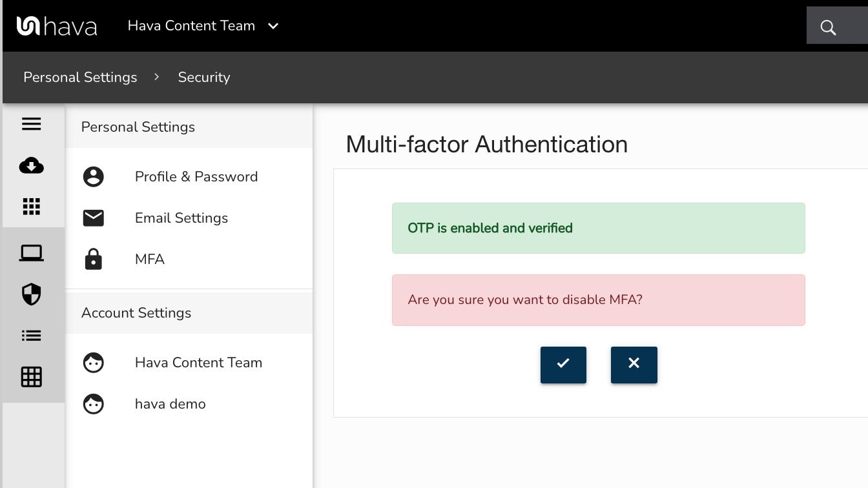
Task: Click the search magnifier icon
Action: (x=828, y=27)
